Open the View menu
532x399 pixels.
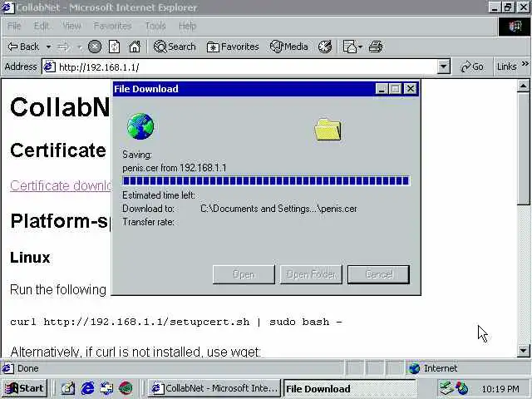pos(71,26)
